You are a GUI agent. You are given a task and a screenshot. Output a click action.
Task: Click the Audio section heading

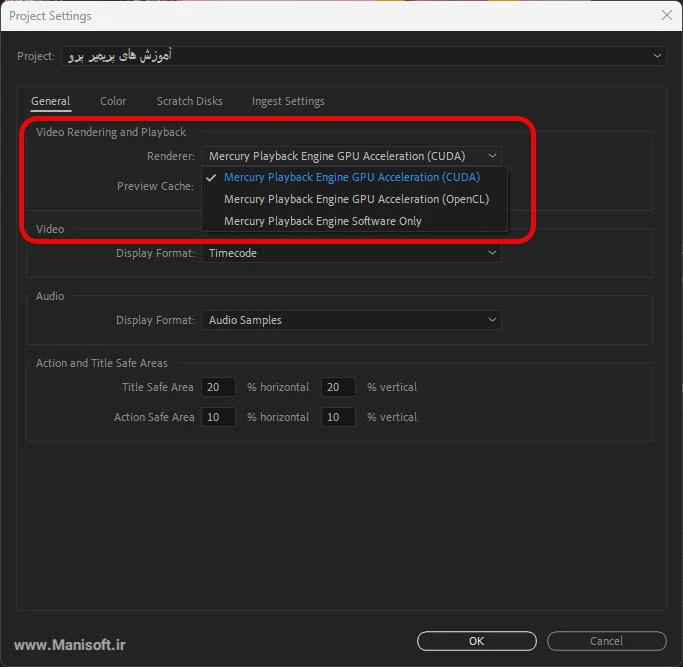point(50,297)
